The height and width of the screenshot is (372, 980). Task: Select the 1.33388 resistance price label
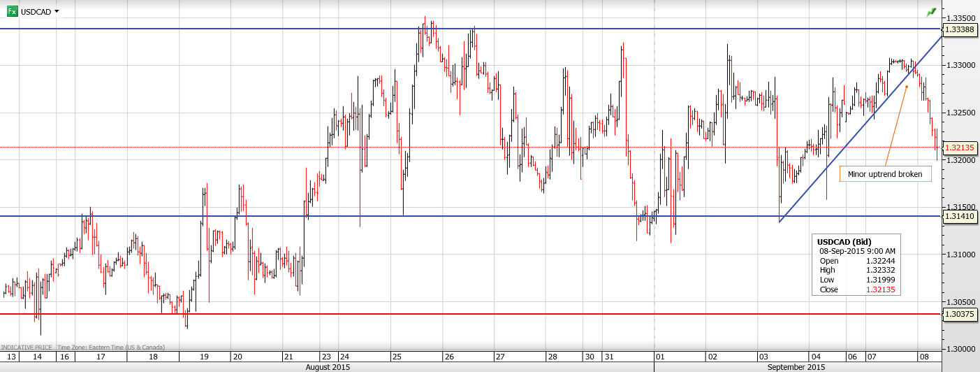[960, 29]
